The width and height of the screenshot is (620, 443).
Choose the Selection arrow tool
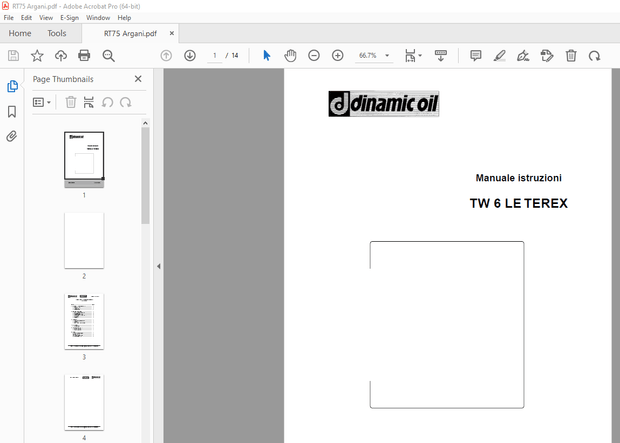pos(267,55)
